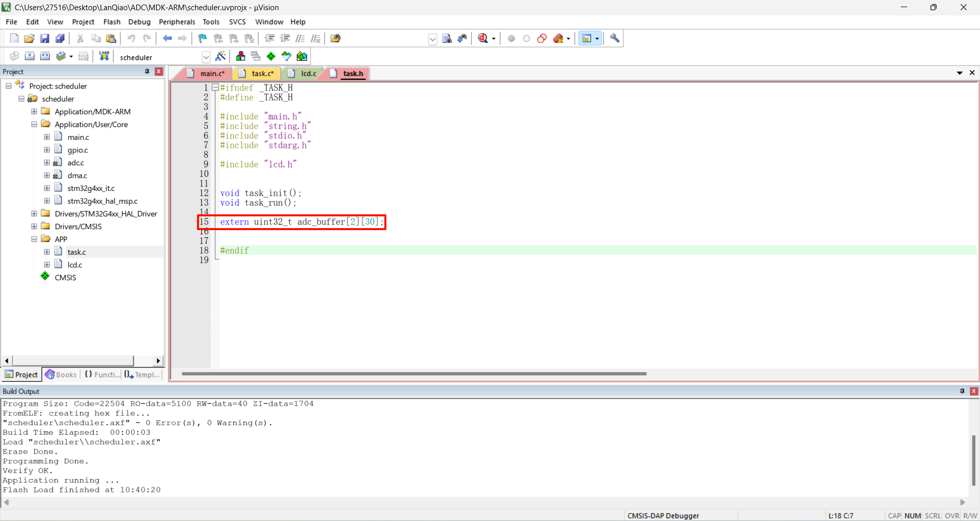
Task: Open the scheduler target dropdown
Action: click(x=206, y=57)
